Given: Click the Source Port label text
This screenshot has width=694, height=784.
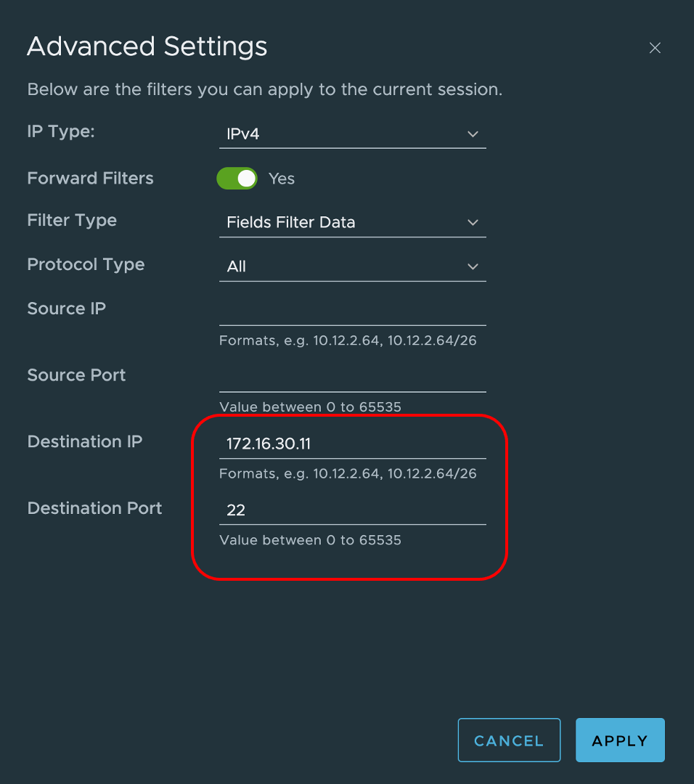Looking at the screenshot, I should click(x=76, y=375).
